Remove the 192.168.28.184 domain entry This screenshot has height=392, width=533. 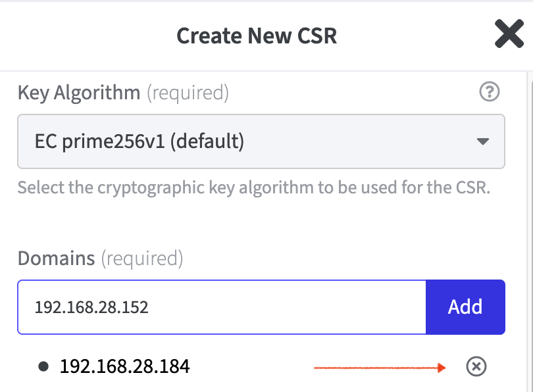coord(476,367)
